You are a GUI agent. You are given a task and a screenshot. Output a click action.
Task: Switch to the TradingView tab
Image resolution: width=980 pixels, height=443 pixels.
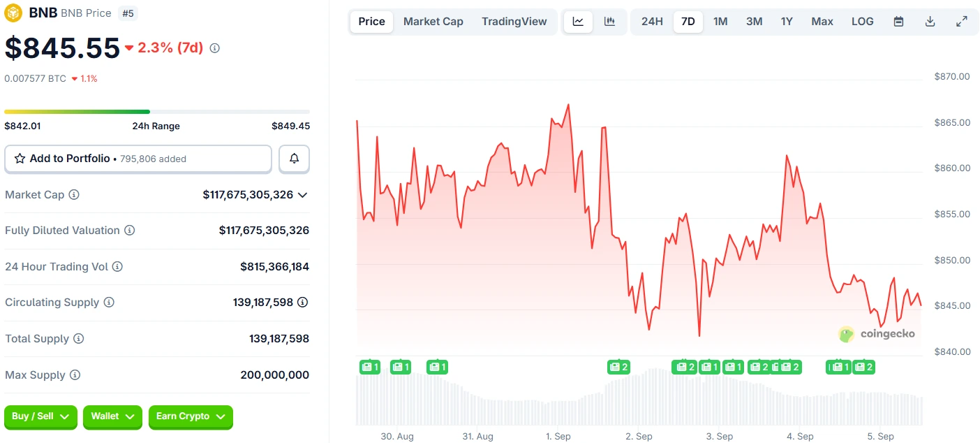click(x=514, y=22)
